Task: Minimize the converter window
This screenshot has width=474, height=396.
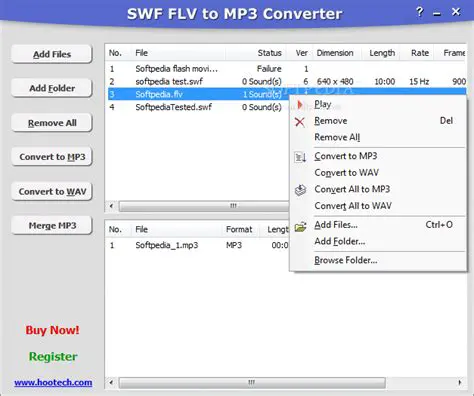Action: [437, 13]
